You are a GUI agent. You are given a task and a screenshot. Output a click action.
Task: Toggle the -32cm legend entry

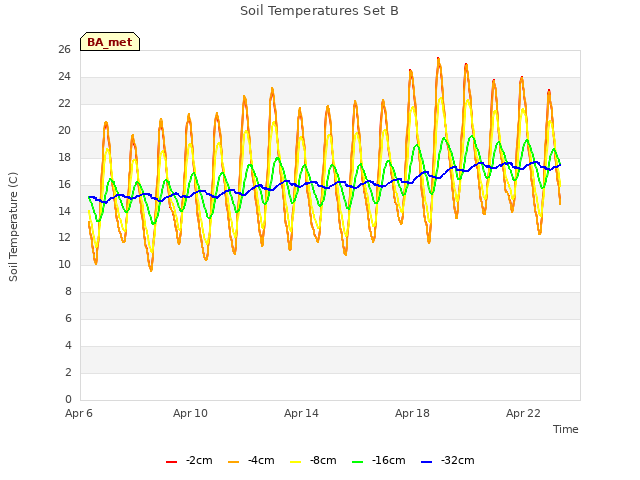[x=447, y=460]
